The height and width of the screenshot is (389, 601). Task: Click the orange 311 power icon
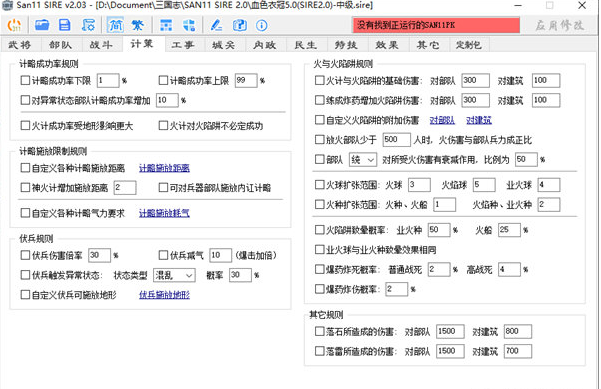[x=14, y=25]
